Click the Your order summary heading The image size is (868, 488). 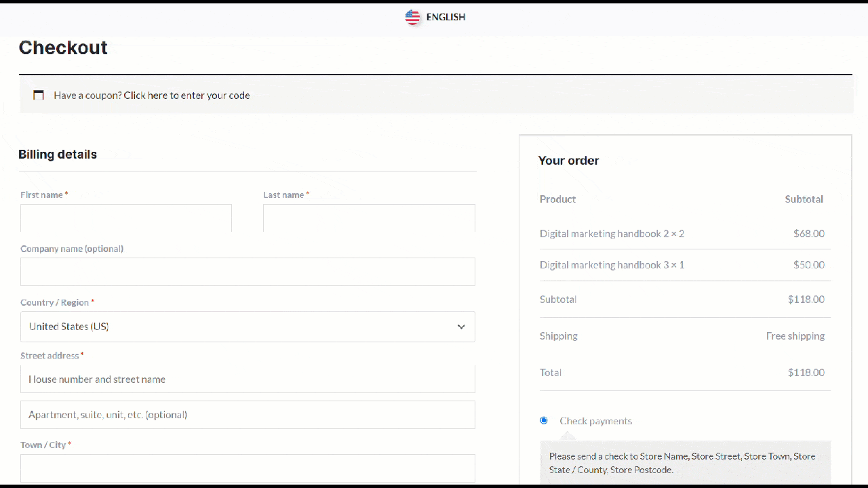568,161
